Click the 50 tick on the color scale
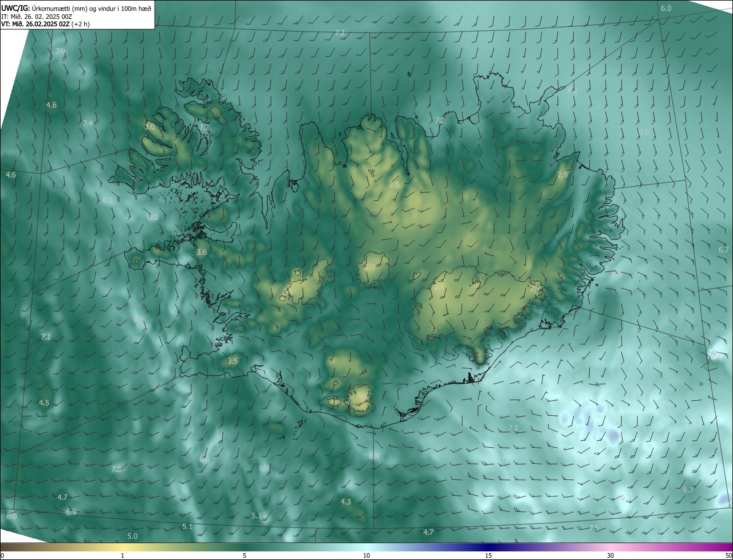 [x=728, y=555]
